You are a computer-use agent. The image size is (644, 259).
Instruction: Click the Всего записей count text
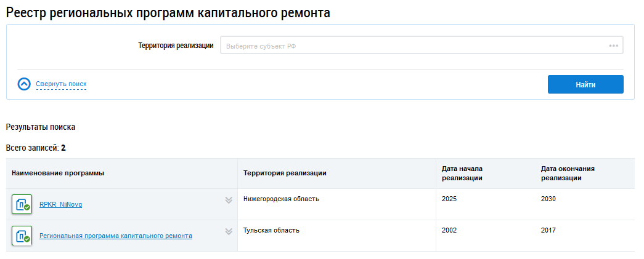point(36,148)
